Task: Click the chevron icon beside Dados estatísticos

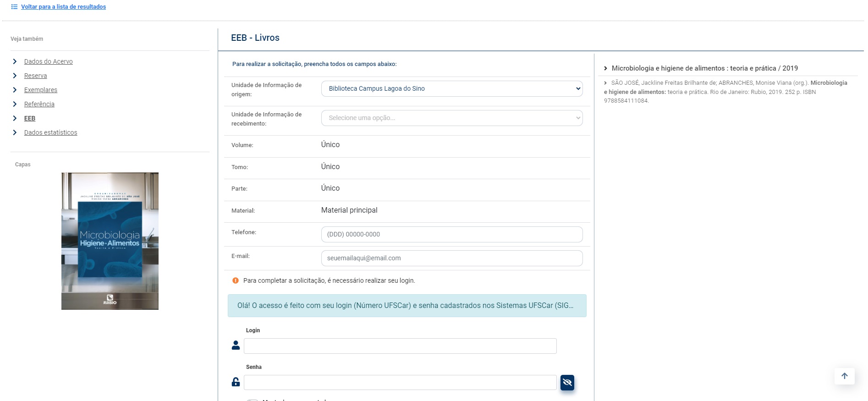Action: click(15, 132)
